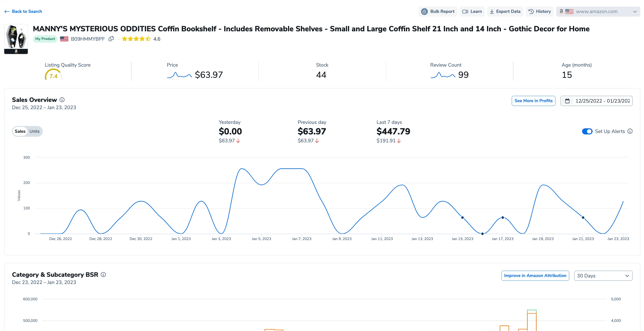Click the price trend sparkline next to $63.97
The width and height of the screenshot is (644, 331).
(x=179, y=75)
